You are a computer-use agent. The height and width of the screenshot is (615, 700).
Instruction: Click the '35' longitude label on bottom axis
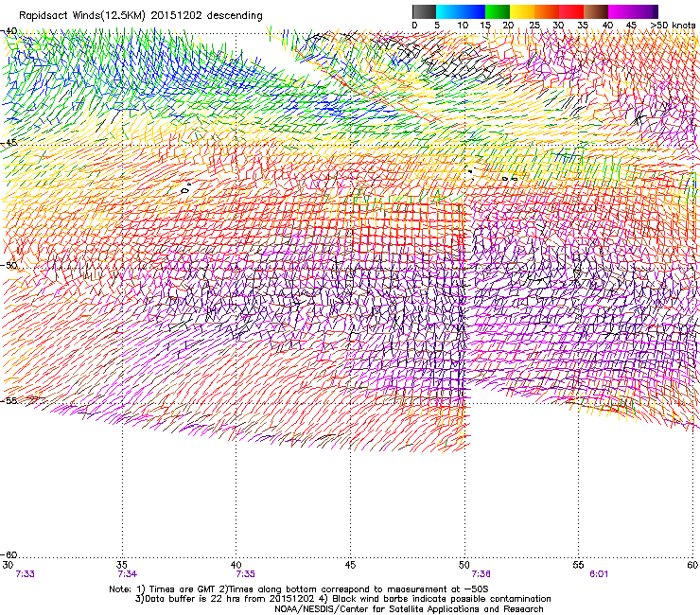click(x=122, y=565)
